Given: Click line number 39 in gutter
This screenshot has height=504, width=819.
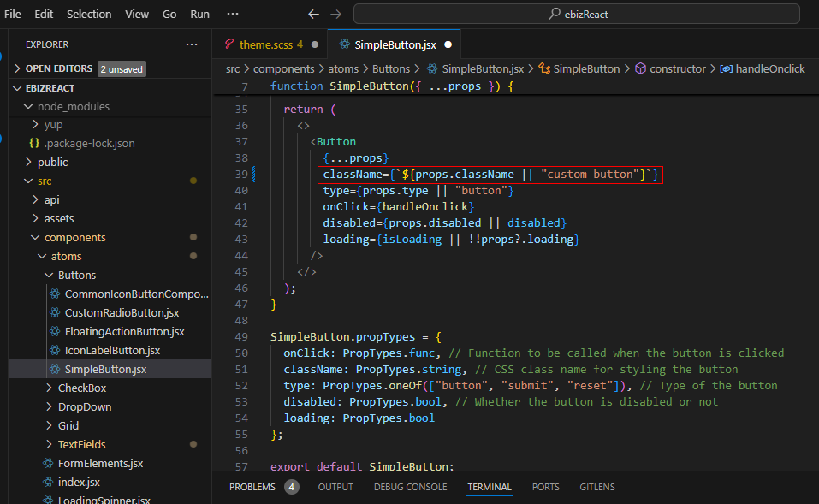Looking at the screenshot, I should [241, 175].
